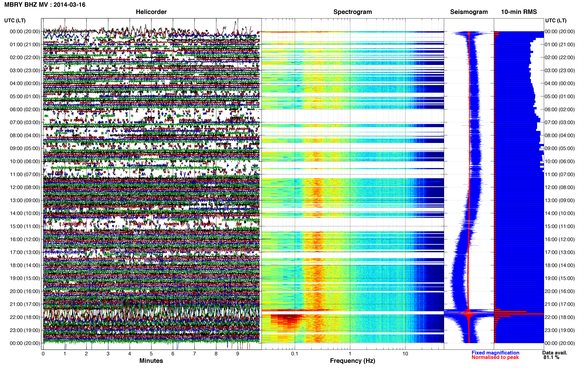Click the right '09:00 (05:00)' time label

click(560, 148)
